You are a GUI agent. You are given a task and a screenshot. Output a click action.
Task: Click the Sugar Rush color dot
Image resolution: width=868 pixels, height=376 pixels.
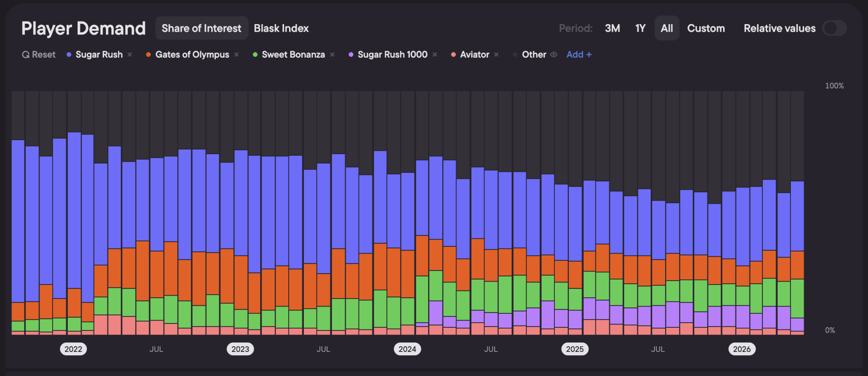[x=69, y=55]
